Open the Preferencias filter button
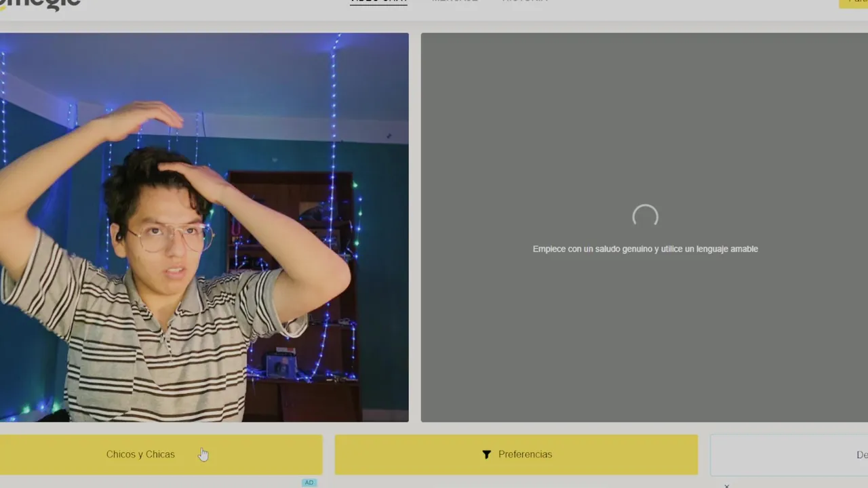868x488 pixels. pos(516,454)
